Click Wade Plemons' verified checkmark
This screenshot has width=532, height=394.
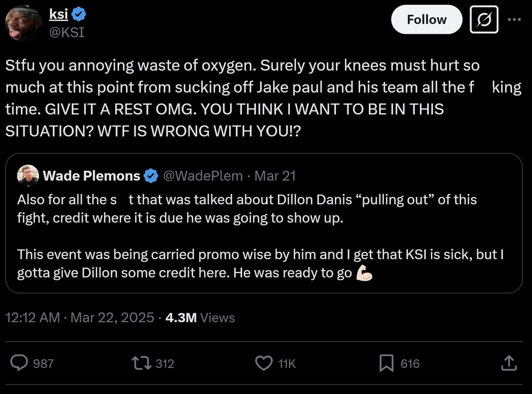pos(151,176)
